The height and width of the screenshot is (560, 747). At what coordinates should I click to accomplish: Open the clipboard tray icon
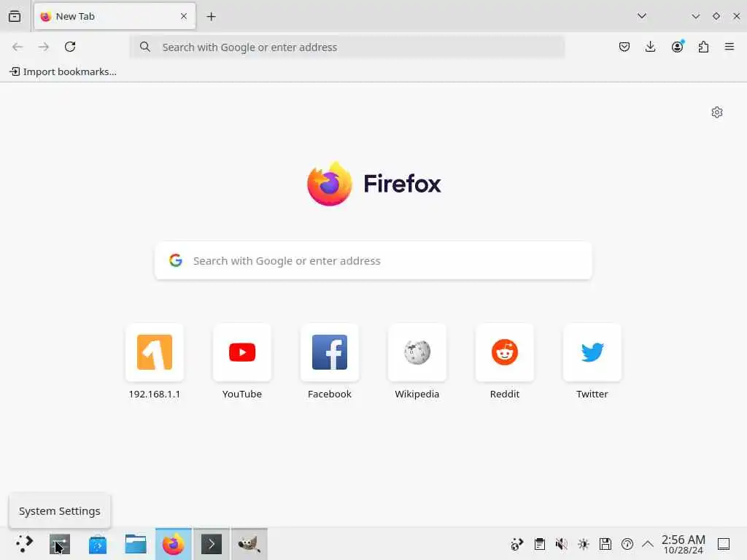coord(539,544)
